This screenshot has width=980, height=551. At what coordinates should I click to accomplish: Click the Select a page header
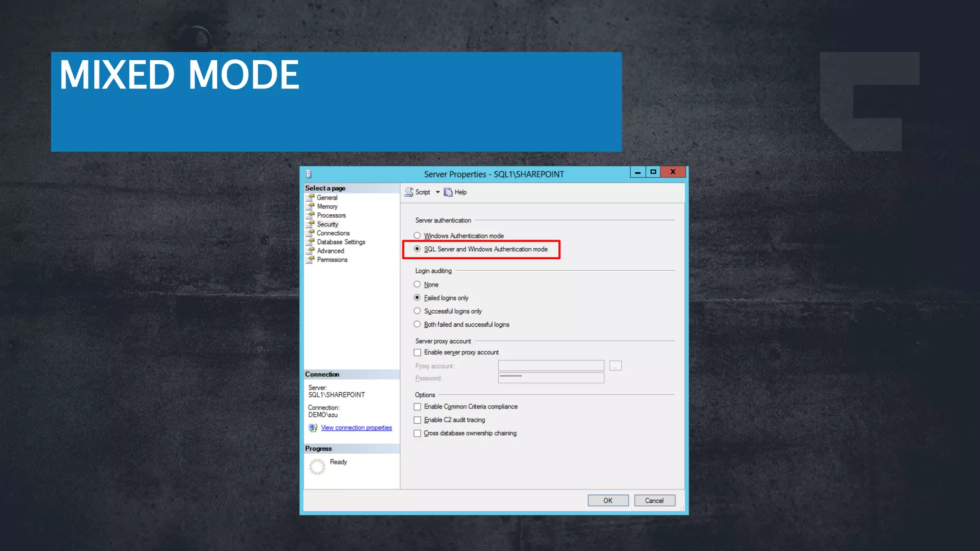pos(325,188)
